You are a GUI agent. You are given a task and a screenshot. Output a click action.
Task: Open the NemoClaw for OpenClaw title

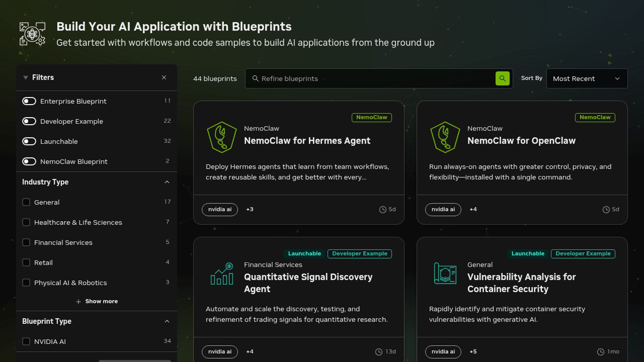(522, 141)
